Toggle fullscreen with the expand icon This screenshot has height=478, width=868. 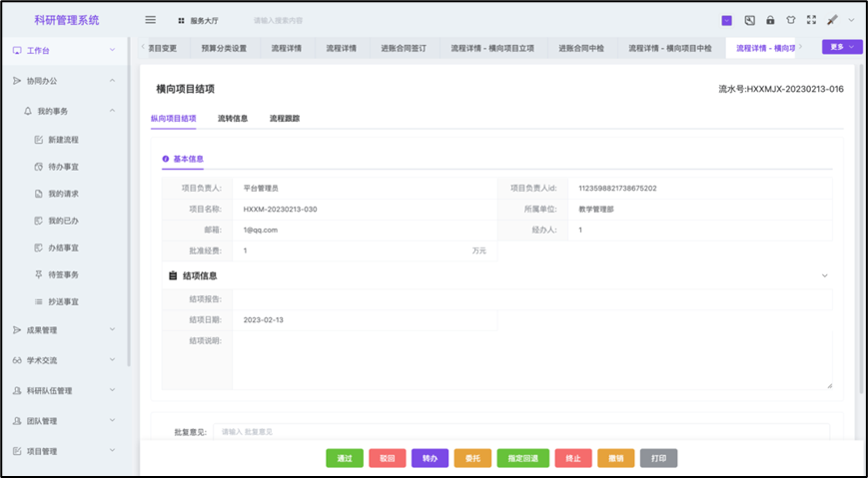(x=810, y=20)
